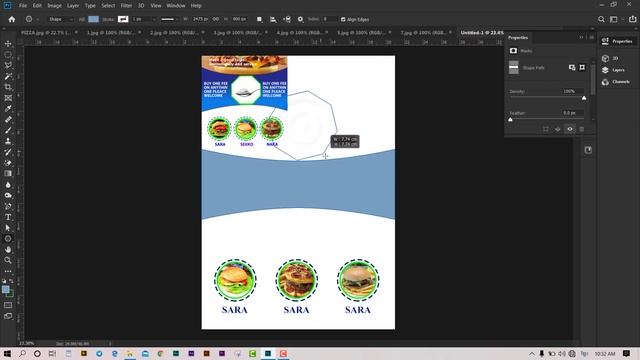Image resolution: width=640 pixels, height=360 pixels.
Task: Select the Horizontal Type tool
Action: 8,217
